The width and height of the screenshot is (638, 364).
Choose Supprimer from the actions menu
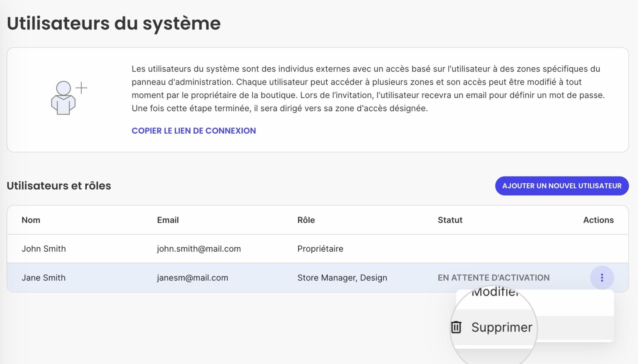(502, 327)
